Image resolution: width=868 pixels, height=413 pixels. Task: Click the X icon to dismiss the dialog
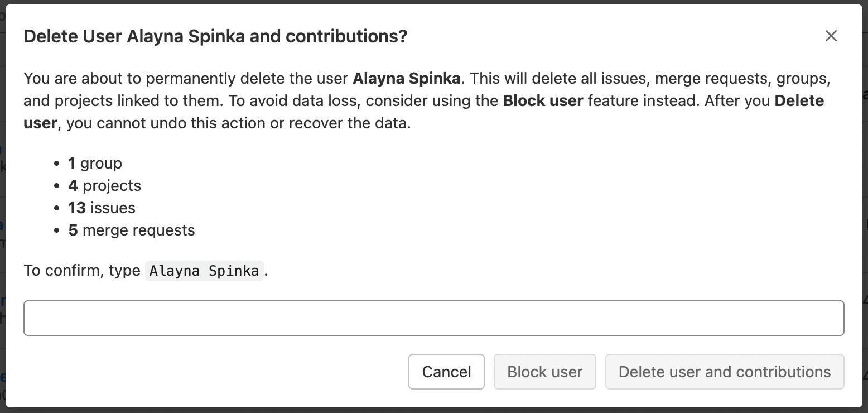point(831,36)
